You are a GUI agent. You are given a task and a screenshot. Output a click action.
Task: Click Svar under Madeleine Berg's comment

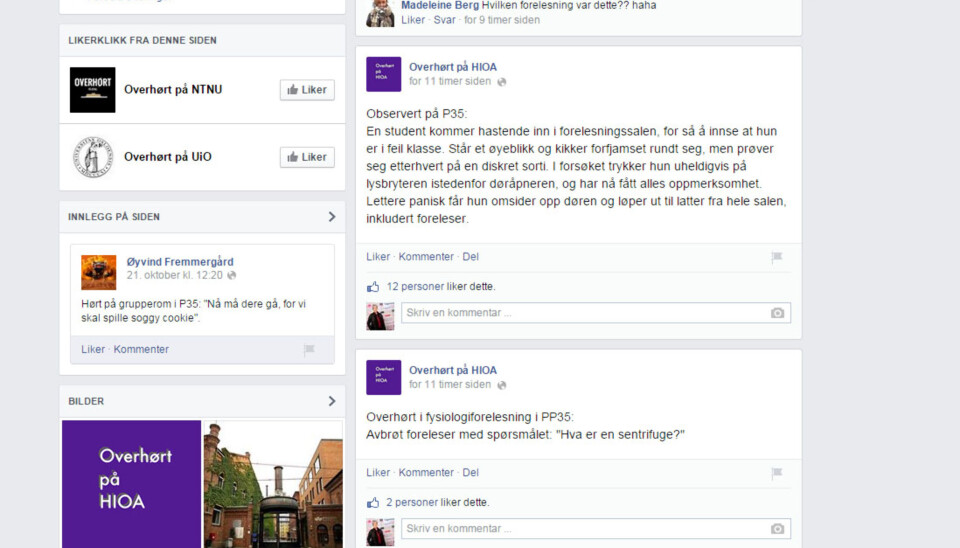coord(444,19)
